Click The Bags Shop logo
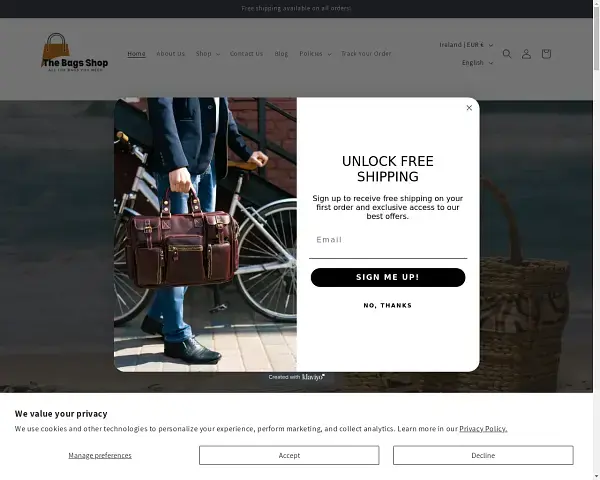Image resolution: width=600 pixels, height=480 pixels. [x=75, y=52]
